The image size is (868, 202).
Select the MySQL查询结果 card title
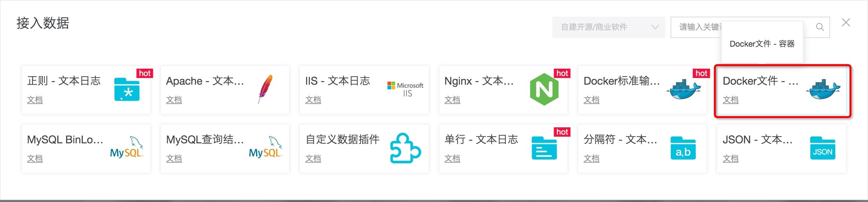pyautogui.click(x=205, y=140)
